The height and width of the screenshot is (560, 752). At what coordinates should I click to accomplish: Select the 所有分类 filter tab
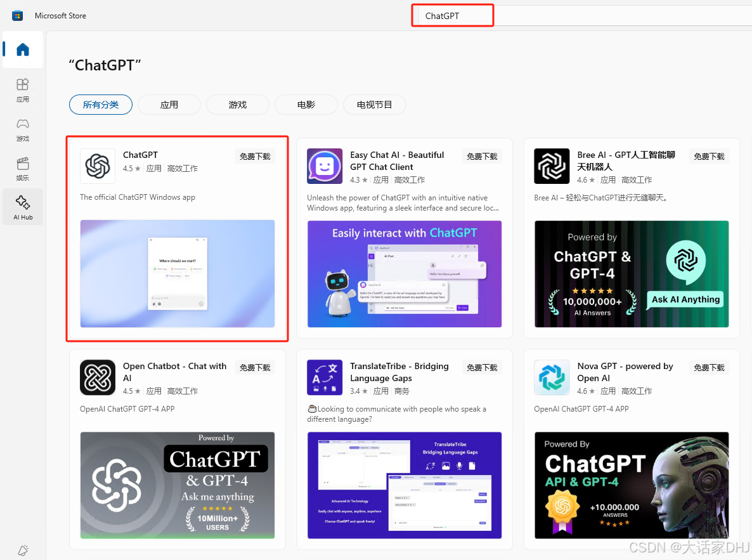coord(101,105)
